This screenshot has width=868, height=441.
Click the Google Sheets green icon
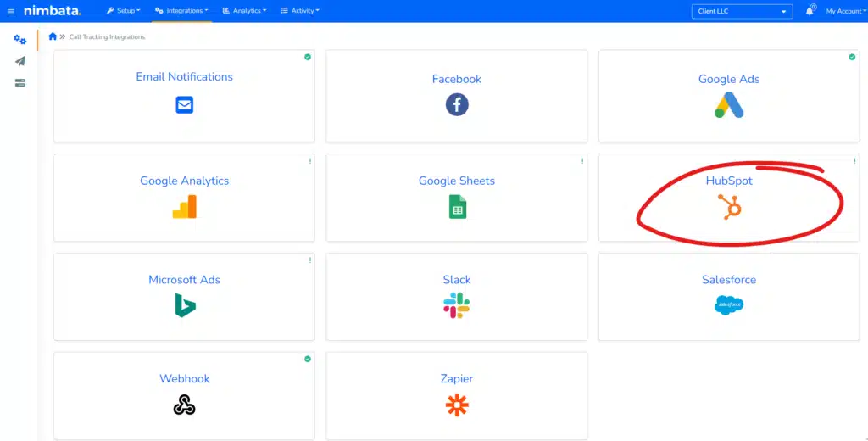tap(457, 207)
